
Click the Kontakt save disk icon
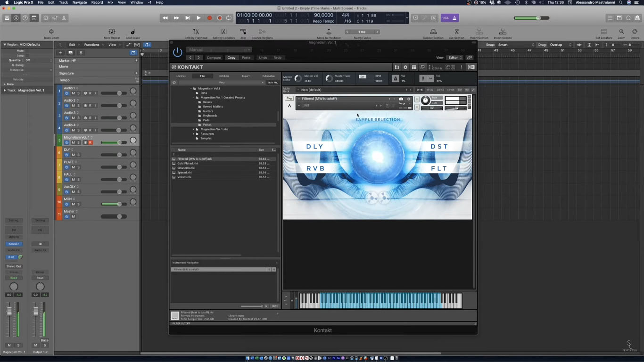[x=396, y=67]
